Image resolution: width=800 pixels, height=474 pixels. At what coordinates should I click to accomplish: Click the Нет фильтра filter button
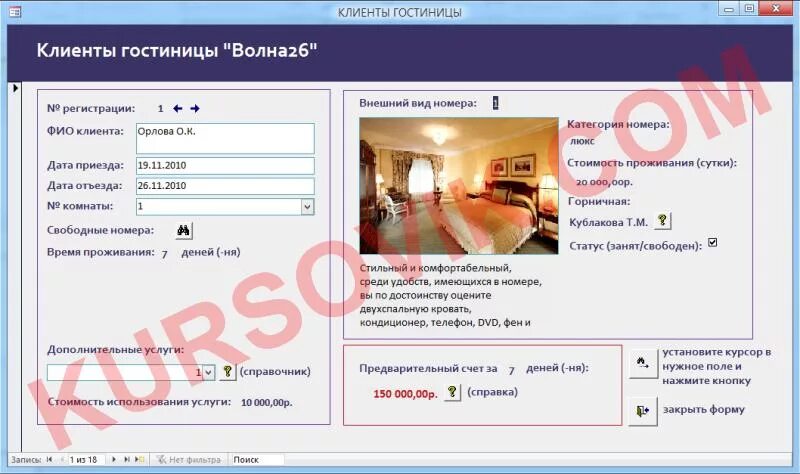(189, 460)
